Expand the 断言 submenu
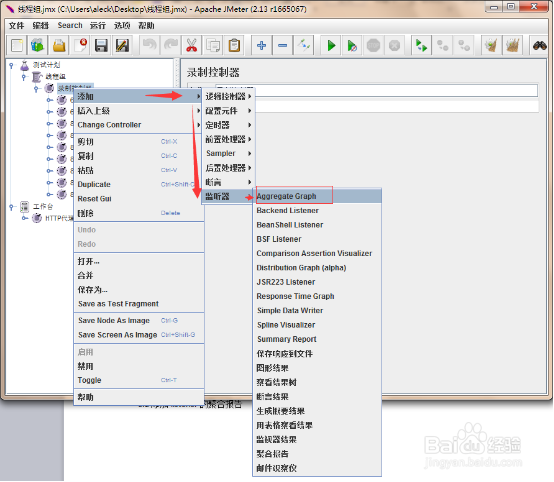 point(228,182)
